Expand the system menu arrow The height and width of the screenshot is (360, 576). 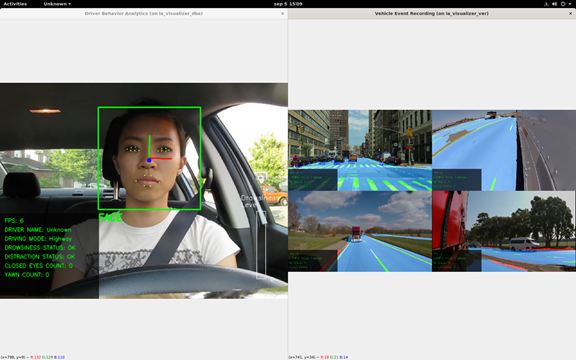(x=570, y=4)
